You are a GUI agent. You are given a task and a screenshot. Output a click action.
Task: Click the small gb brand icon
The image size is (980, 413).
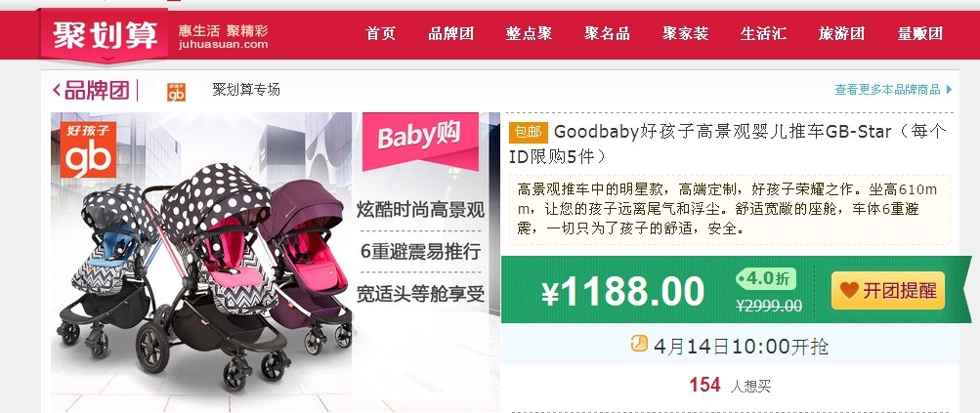tap(176, 91)
